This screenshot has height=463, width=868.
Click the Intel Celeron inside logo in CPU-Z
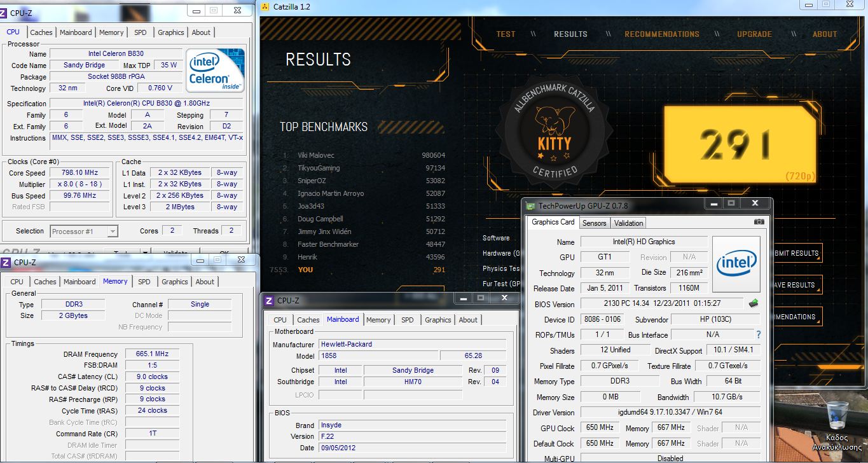coord(215,71)
